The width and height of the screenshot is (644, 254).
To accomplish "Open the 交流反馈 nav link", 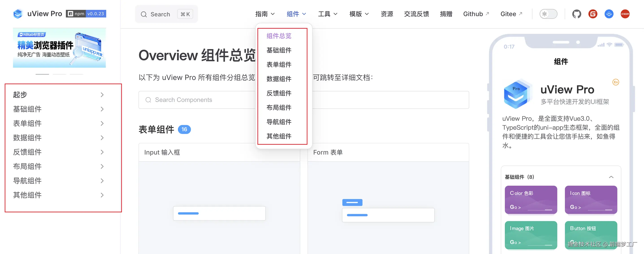I will 416,14.
